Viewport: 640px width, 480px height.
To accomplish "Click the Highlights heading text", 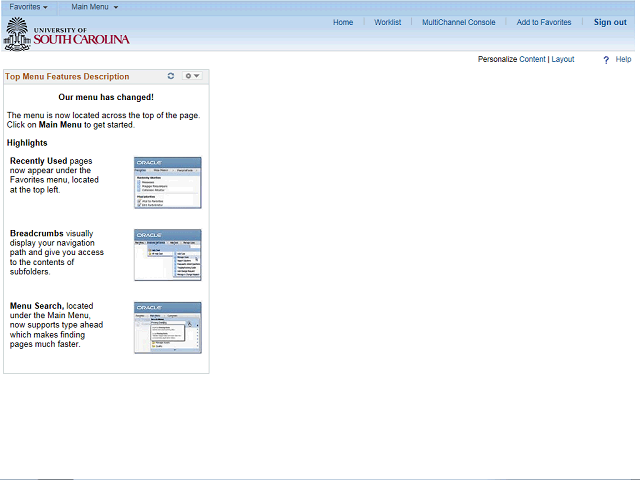I will (x=27, y=143).
